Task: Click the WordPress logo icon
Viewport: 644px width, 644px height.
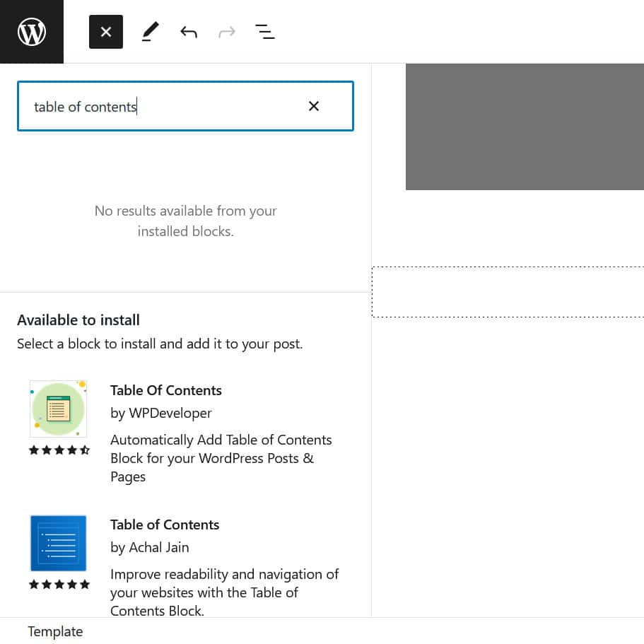Action: click(32, 32)
